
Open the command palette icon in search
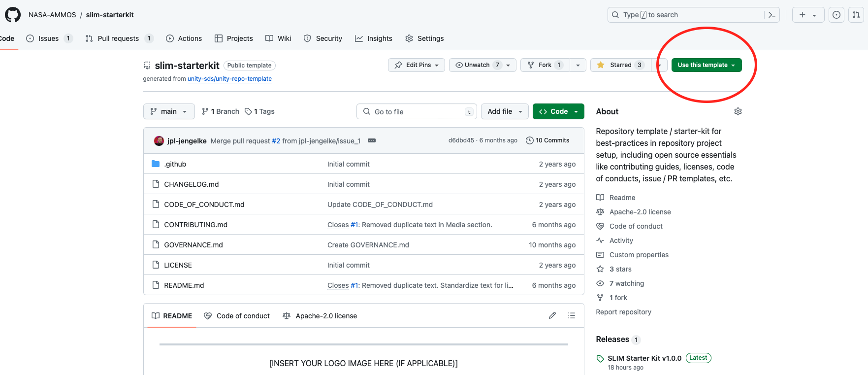point(772,15)
